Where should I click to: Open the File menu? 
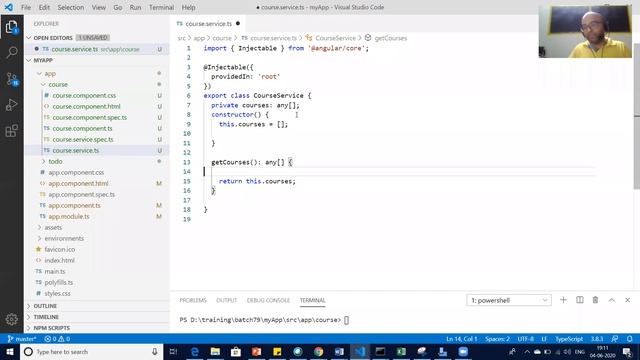point(26,7)
